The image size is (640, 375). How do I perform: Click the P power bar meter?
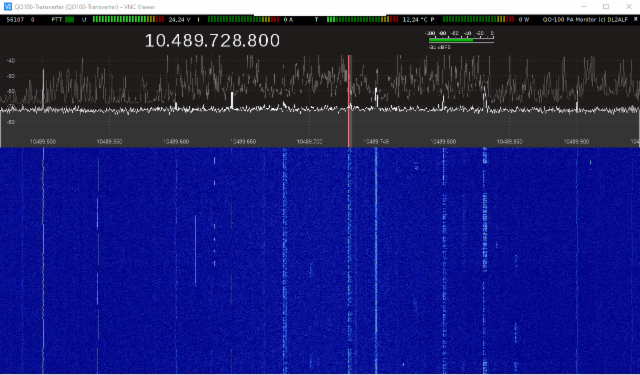(478, 20)
